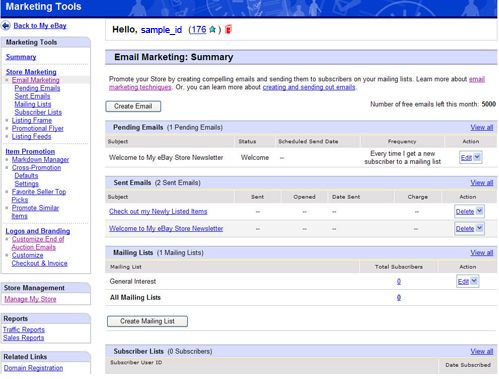Open Sent Emails in the sidebar
Screen dimensions: 499x379
click(x=32, y=96)
